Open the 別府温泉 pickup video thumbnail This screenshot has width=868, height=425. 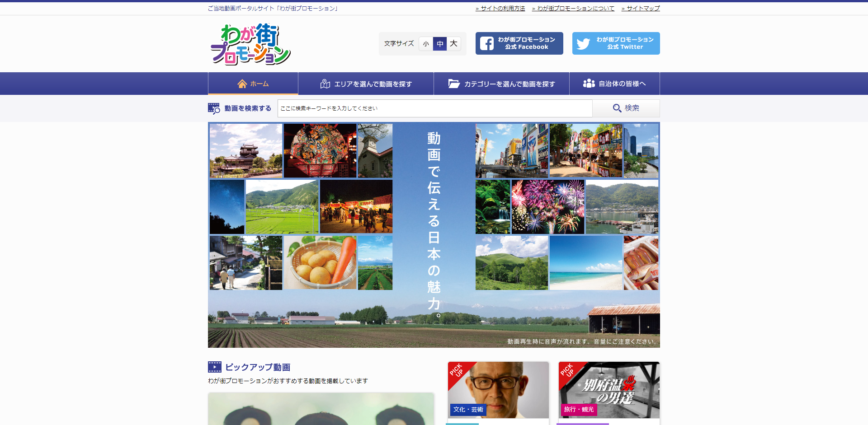pos(609,390)
